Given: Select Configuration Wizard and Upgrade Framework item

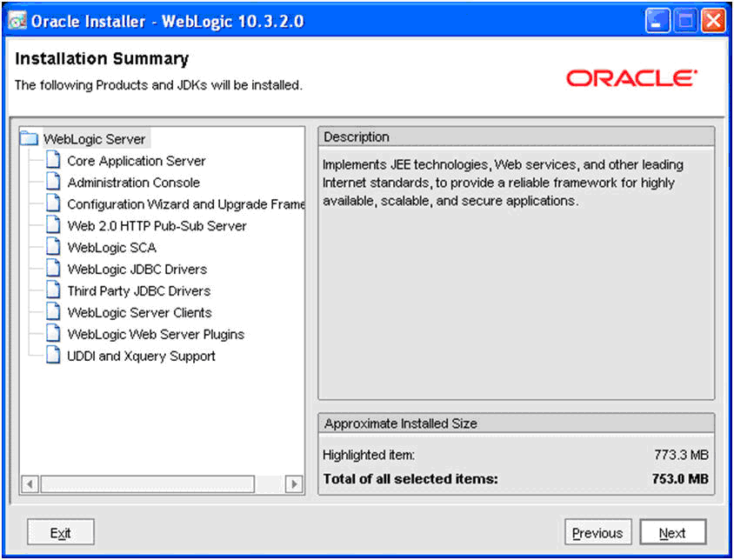Looking at the screenshot, I should (x=186, y=204).
